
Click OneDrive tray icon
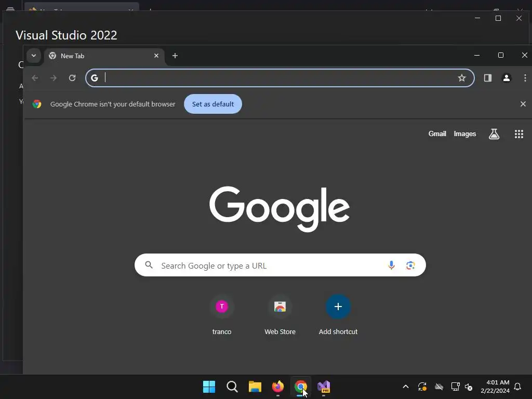coord(439,387)
